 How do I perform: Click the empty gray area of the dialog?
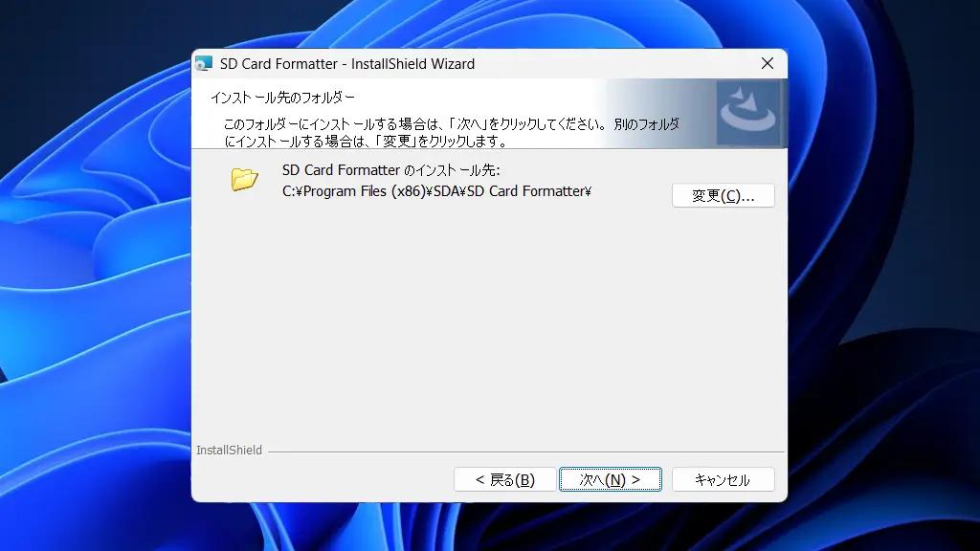[x=488, y=325]
